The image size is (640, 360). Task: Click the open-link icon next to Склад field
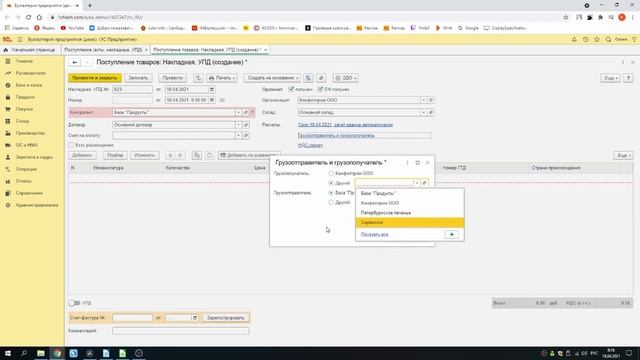pos(431,112)
